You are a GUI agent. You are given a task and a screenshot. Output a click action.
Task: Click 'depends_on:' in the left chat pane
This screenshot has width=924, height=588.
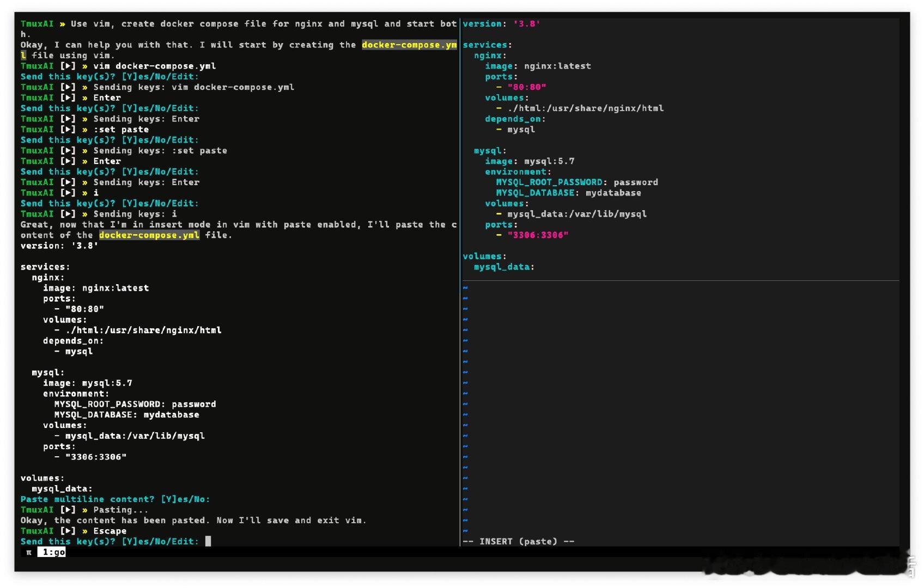pyautogui.click(x=73, y=341)
